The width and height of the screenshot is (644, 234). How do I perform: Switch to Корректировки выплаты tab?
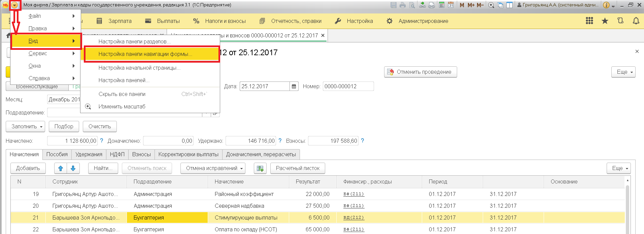tap(189, 154)
